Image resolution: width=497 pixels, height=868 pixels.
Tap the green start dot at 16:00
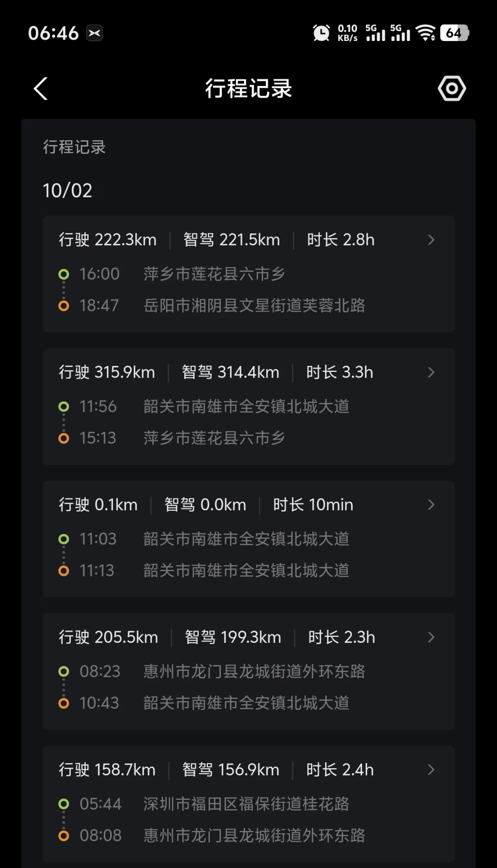(64, 274)
